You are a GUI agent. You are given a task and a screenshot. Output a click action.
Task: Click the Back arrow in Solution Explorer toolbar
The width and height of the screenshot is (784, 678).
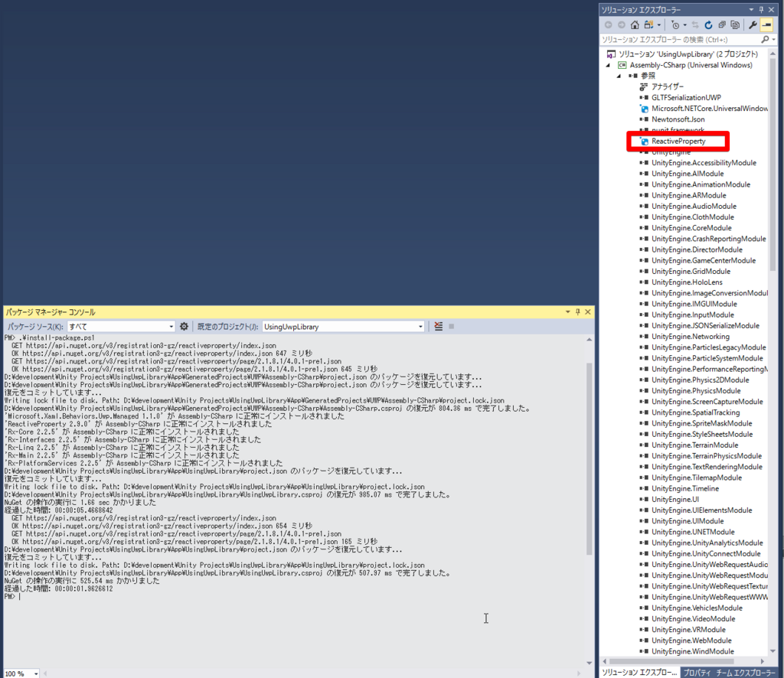tap(608, 25)
